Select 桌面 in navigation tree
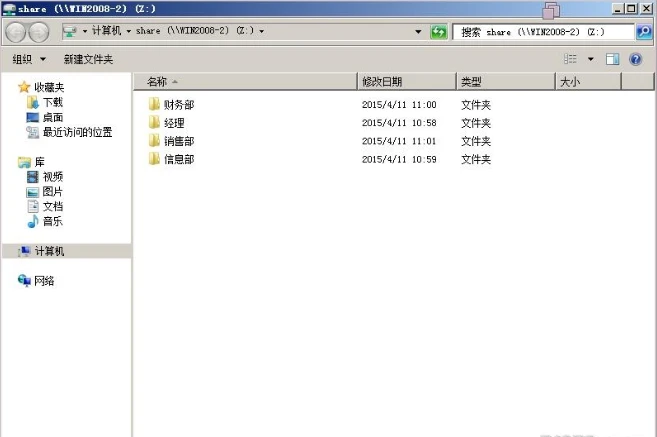Image resolution: width=657 pixels, height=437 pixels. pos(53,117)
